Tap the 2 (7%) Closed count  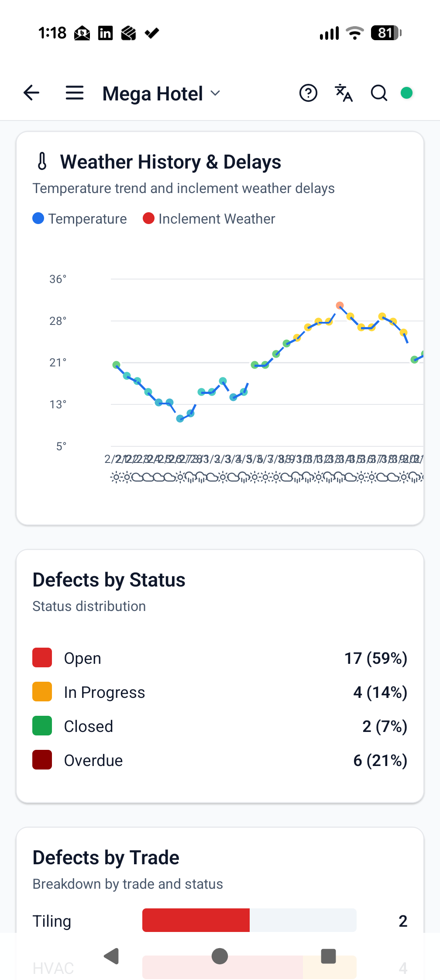pos(385,726)
